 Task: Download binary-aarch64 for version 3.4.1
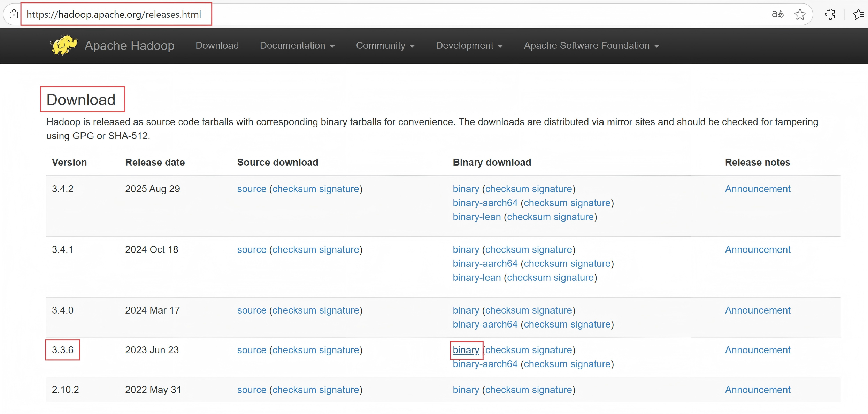[485, 263]
